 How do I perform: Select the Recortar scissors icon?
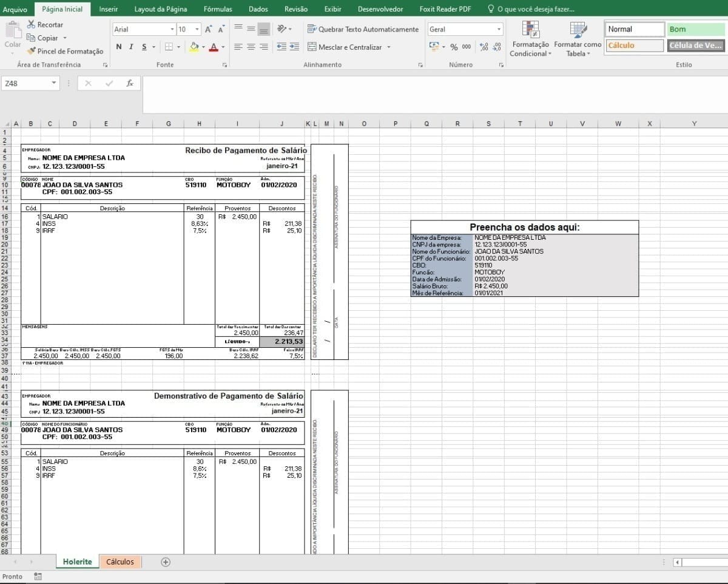pos(31,25)
